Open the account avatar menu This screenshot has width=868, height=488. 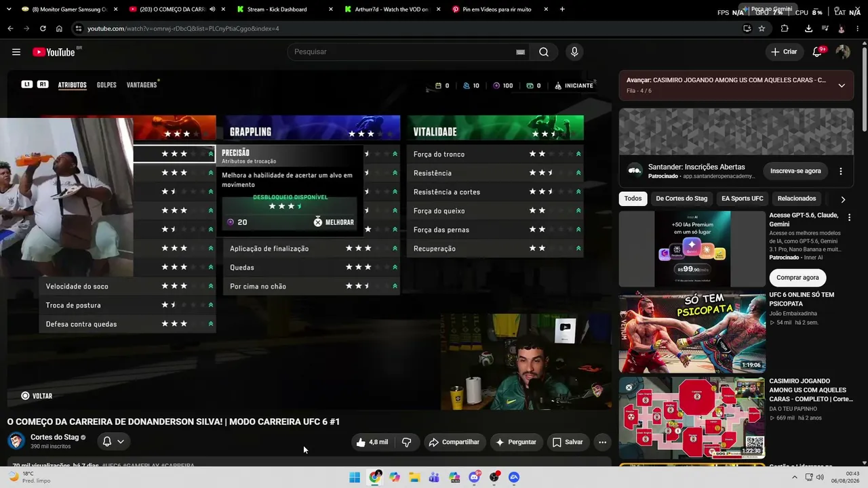point(843,52)
